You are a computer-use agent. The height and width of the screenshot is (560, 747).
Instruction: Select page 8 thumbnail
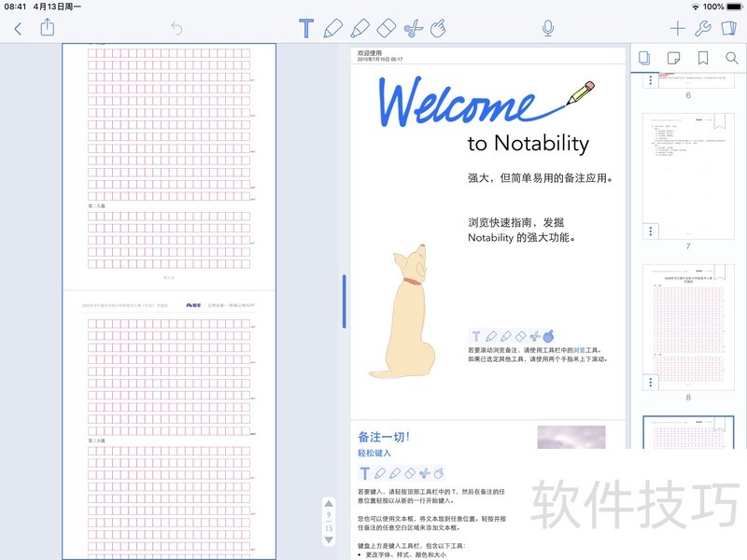[688, 328]
